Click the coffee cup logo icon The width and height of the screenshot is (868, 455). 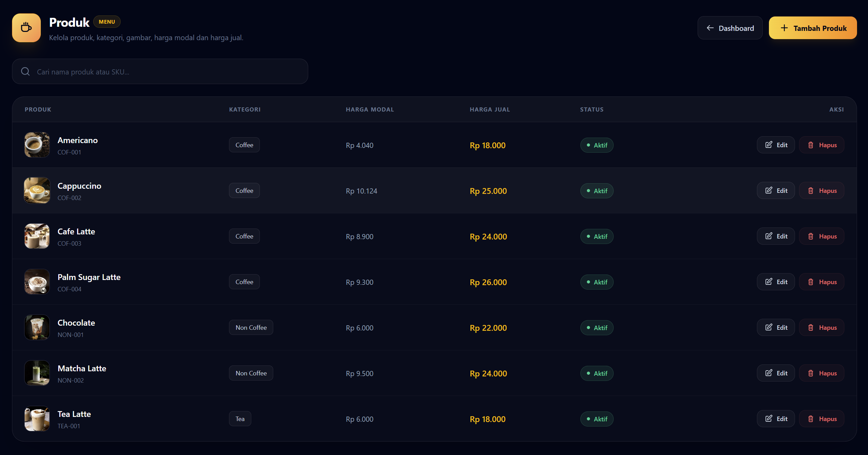26,28
